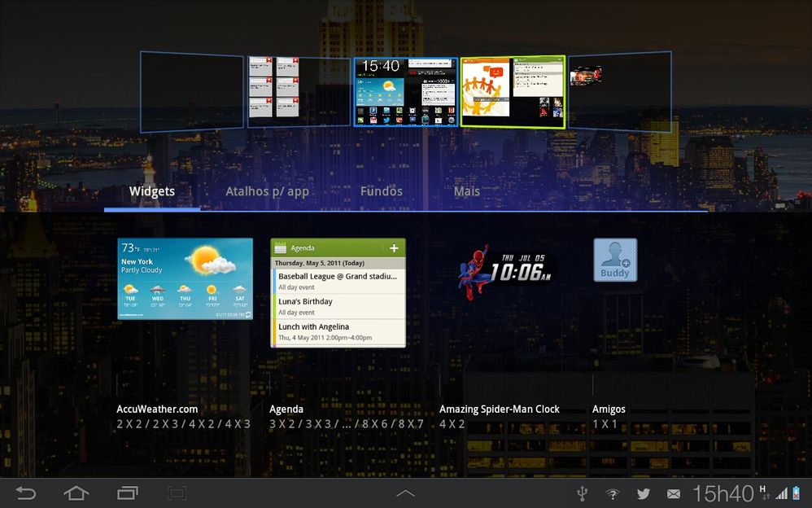Open the Mais tab

coord(467,192)
